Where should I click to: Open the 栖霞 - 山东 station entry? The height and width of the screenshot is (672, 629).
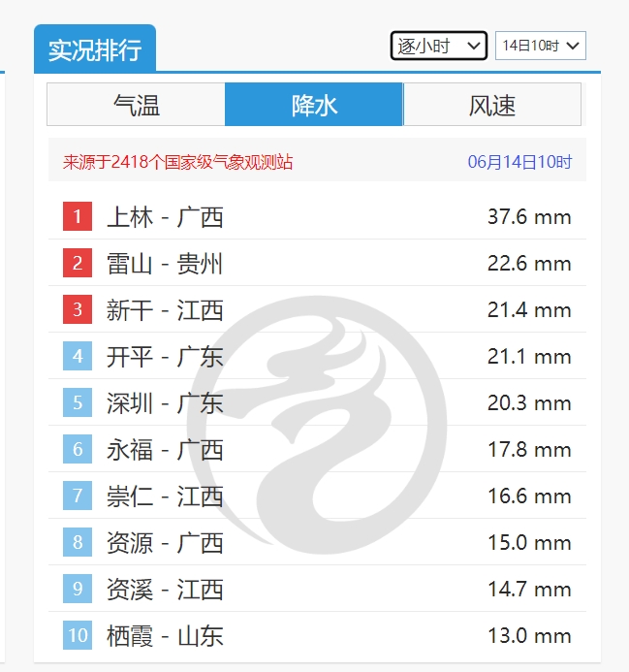click(x=165, y=635)
